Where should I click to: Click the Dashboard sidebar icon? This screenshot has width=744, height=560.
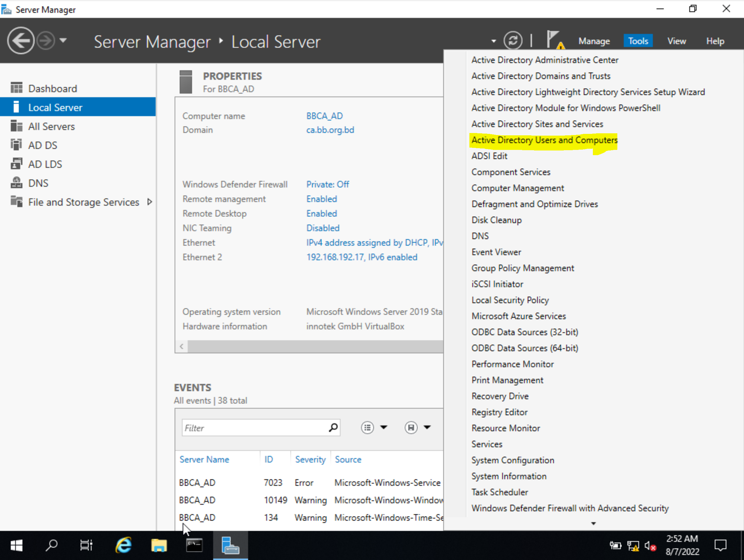(x=16, y=88)
